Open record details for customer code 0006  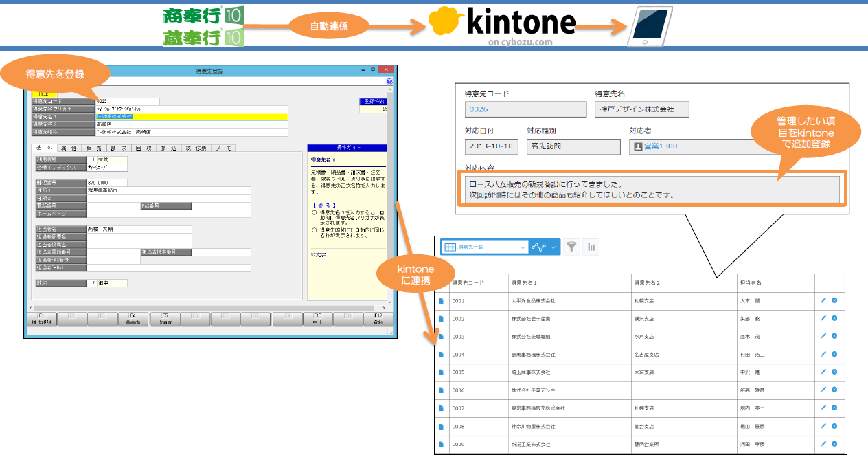coord(442,390)
